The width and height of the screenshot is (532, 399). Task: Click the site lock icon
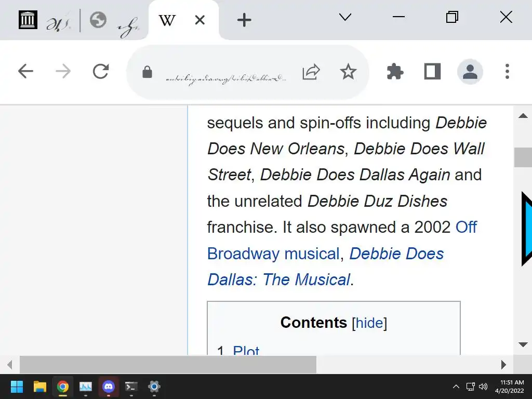(147, 72)
